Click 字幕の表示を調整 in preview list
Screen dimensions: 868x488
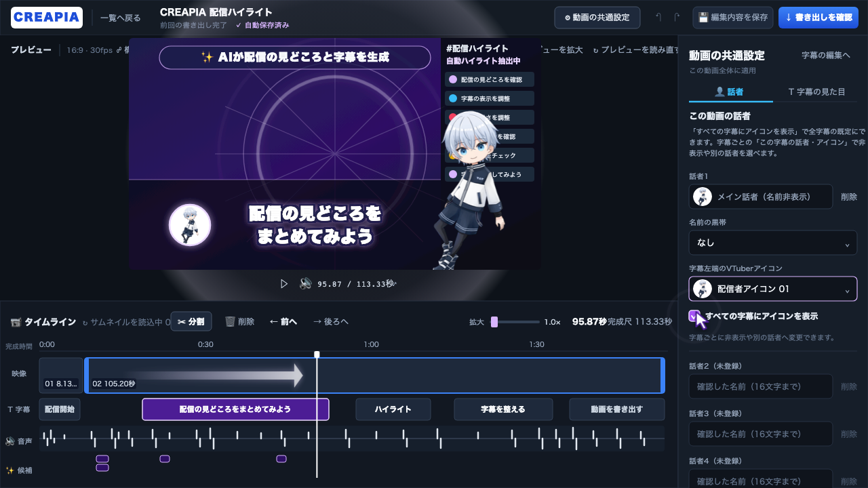(490, 98)
